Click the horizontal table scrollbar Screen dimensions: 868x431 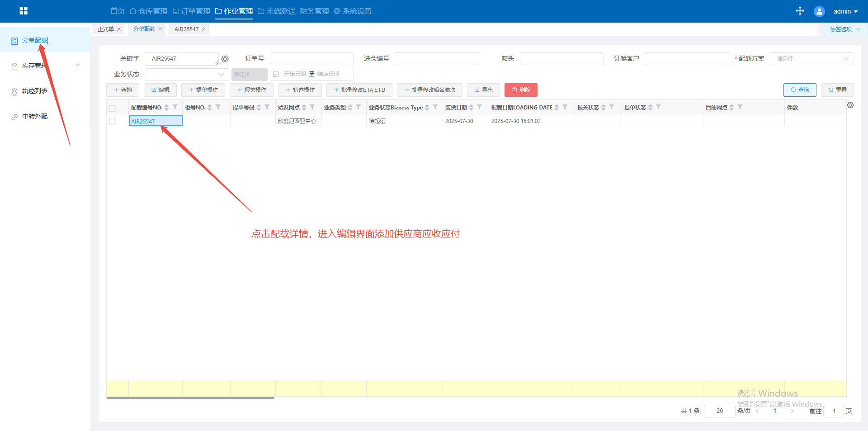[190, 398]
